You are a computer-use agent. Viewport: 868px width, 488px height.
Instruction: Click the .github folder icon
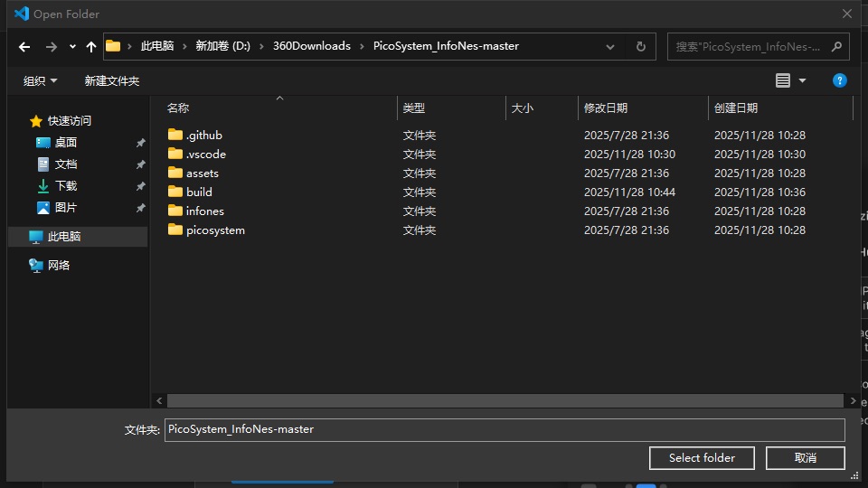pos(175,135)
